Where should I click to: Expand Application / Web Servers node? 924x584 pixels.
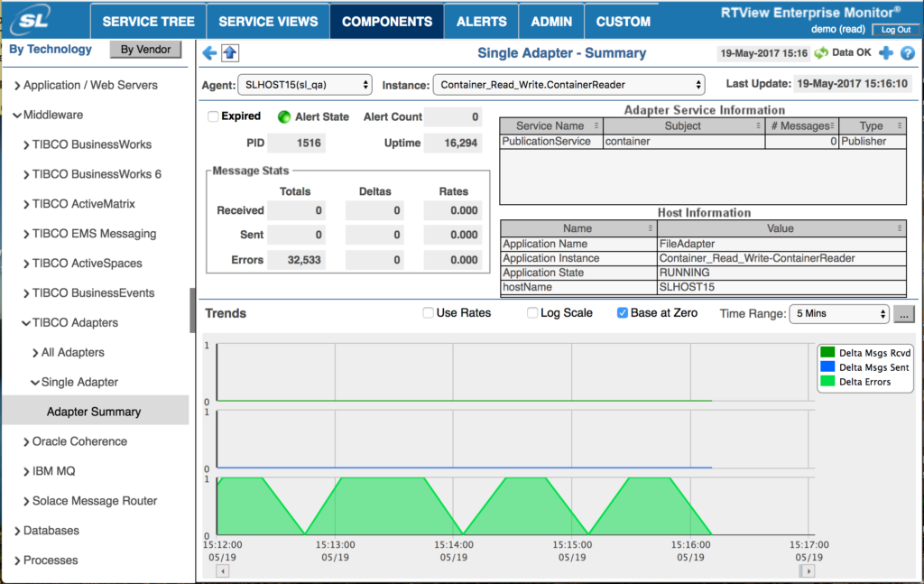click(17, 86)
